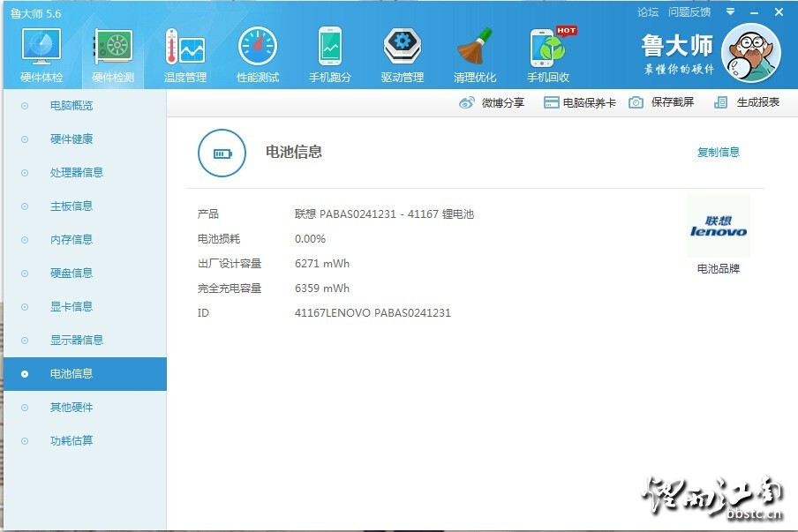
Task: Click the Weibo logo icon
Action: (467, 102)
